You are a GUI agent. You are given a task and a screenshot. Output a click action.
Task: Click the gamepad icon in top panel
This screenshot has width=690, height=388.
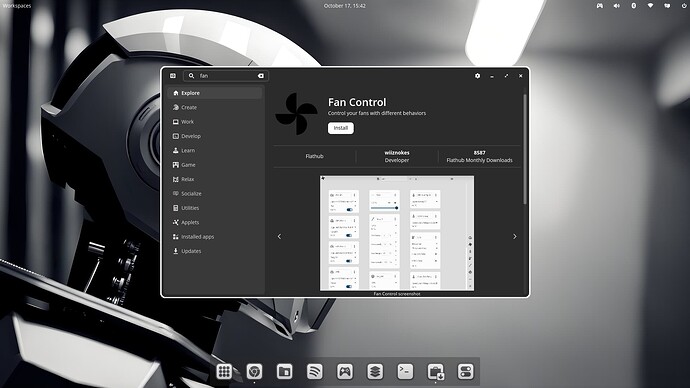tap(600, 6)
